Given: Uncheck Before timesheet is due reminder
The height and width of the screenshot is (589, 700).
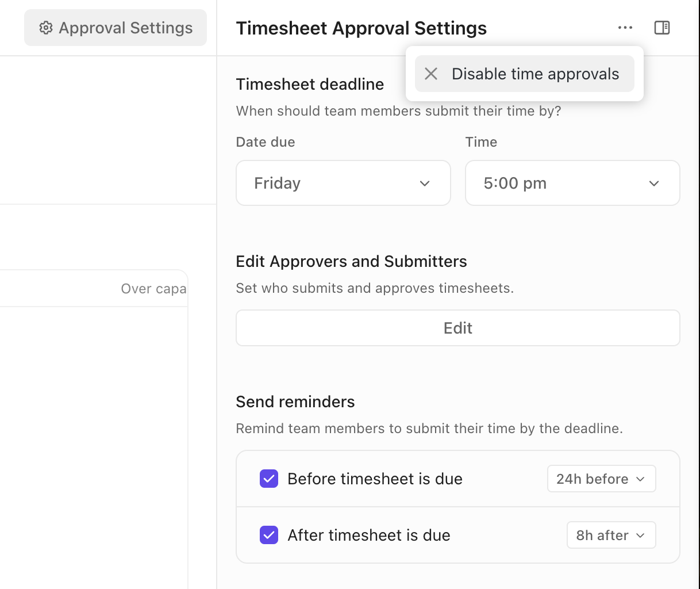Looking at the screenshot, I should (x=269, y=479).
